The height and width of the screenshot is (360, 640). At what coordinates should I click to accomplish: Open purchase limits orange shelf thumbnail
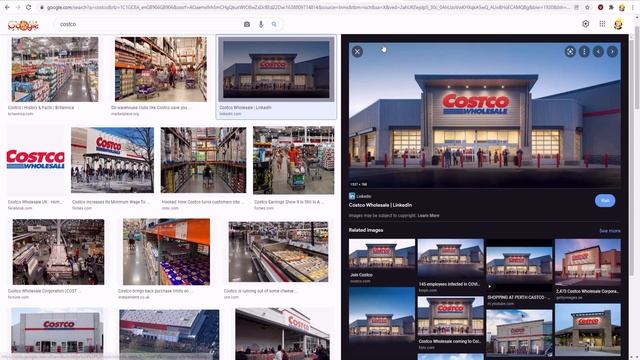(167, 252)
